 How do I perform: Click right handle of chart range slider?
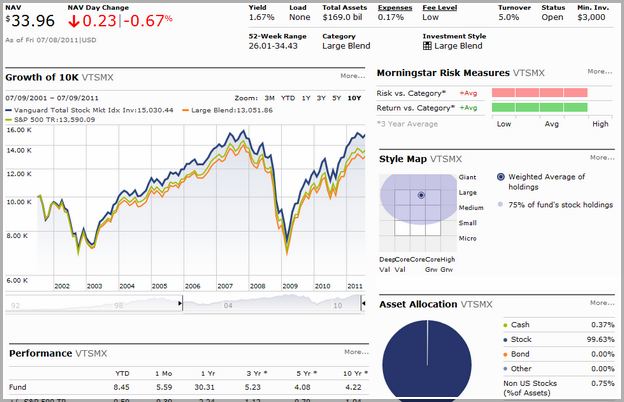(x=363, y=304)
